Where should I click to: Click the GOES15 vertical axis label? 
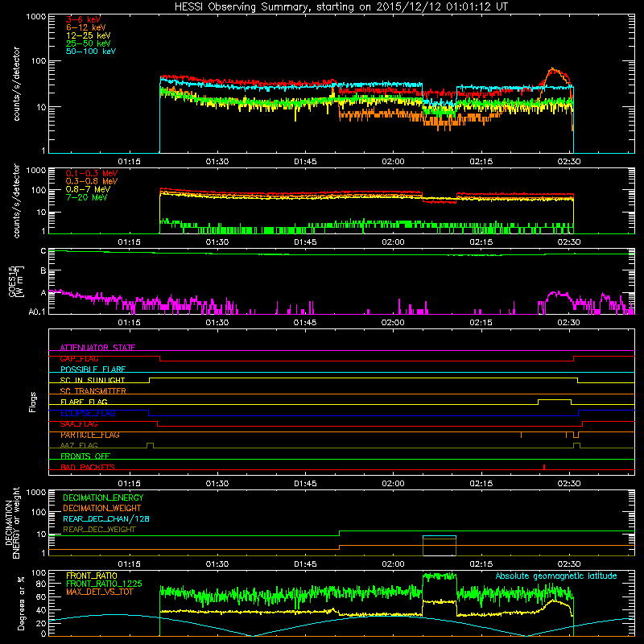pyautogui.click(x=15, y=282)
